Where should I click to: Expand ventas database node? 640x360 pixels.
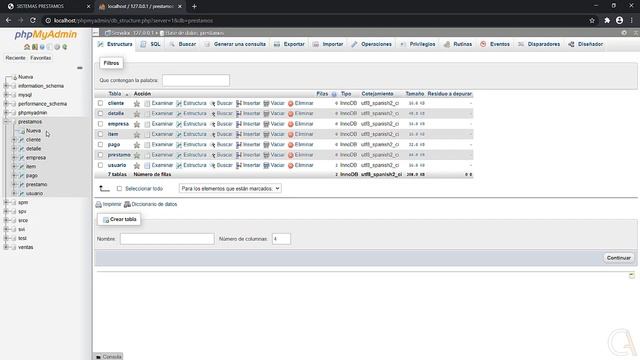pyautogui.click(x=6, y=247)
